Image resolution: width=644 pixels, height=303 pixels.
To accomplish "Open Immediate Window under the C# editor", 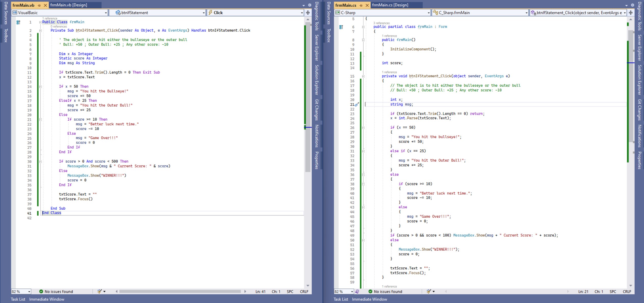I will (x=369, y=299).
